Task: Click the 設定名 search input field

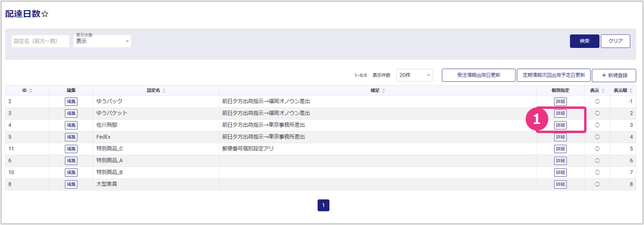Action: pos(40,42)
